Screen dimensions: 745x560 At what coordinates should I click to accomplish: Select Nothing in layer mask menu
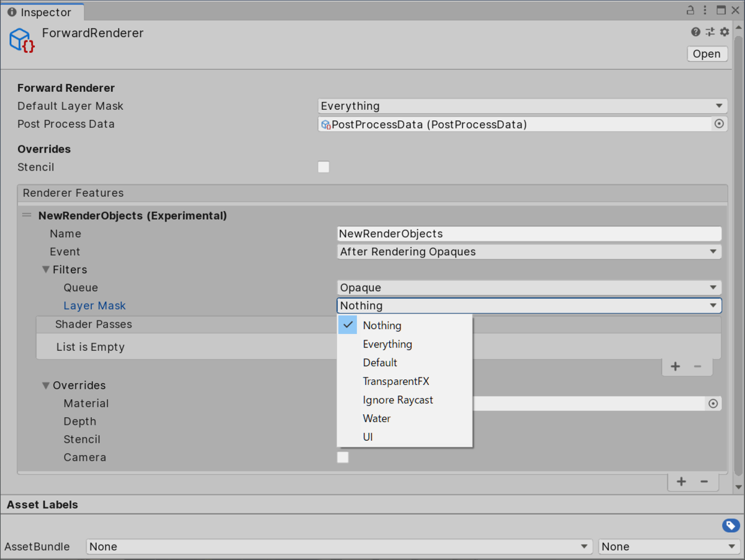405,325
